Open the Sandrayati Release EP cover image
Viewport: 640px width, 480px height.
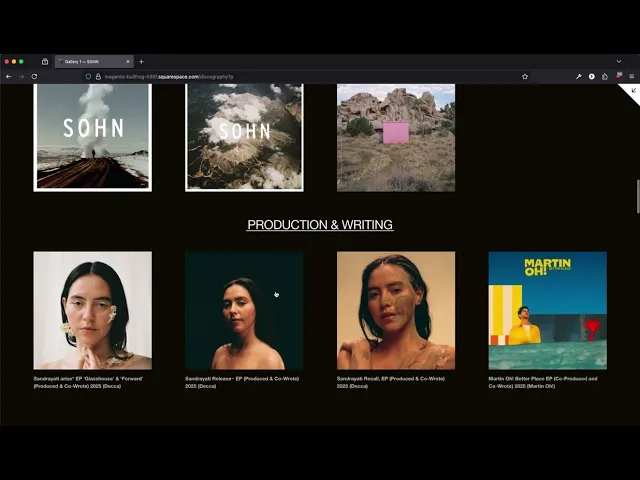click(244, 311)
